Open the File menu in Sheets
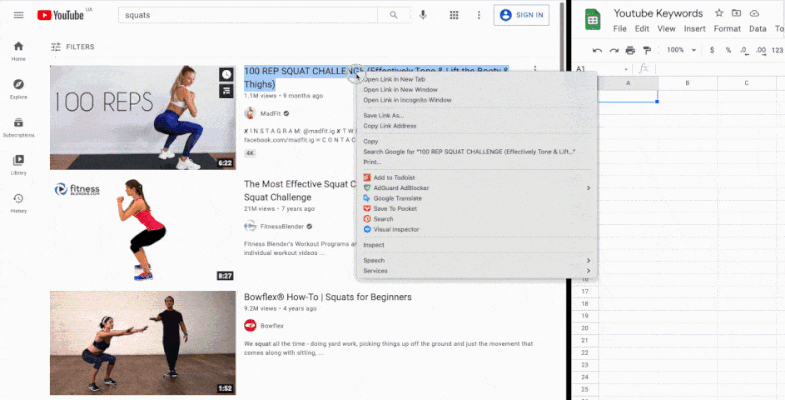 click(620, 29)
